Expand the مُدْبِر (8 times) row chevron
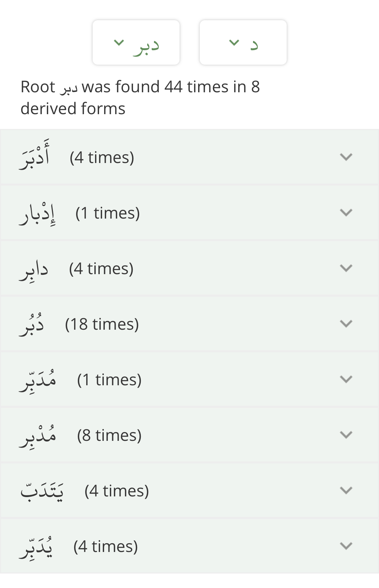379x588 pixels. [x=346, y=435]
